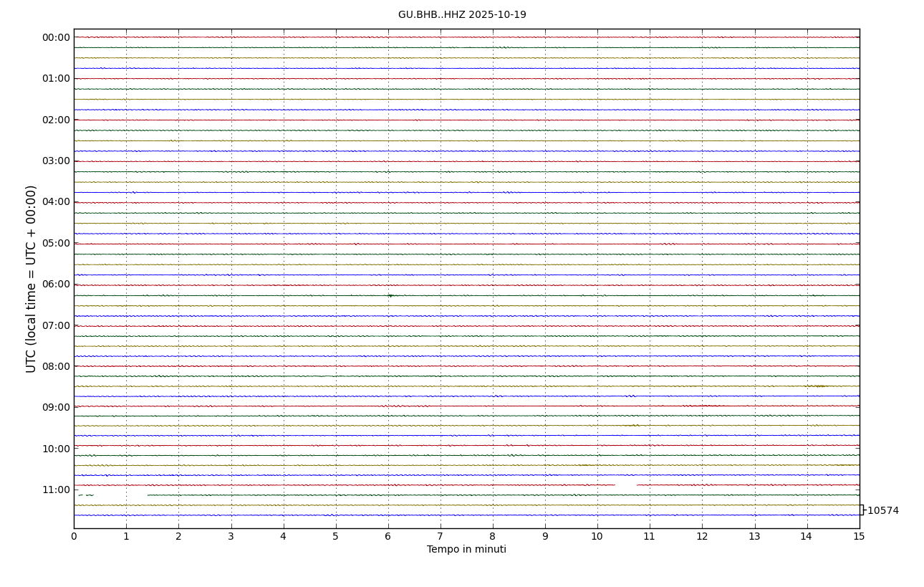This screenshot has width=924, height=587.
Task: Select the UTC local time y-axis label
Action: 32,279
